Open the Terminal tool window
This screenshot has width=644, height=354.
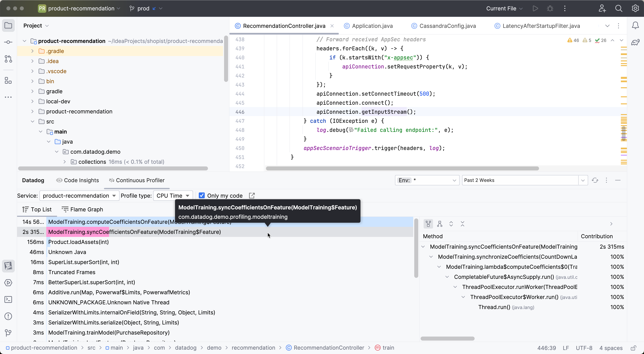pos(8,299)
